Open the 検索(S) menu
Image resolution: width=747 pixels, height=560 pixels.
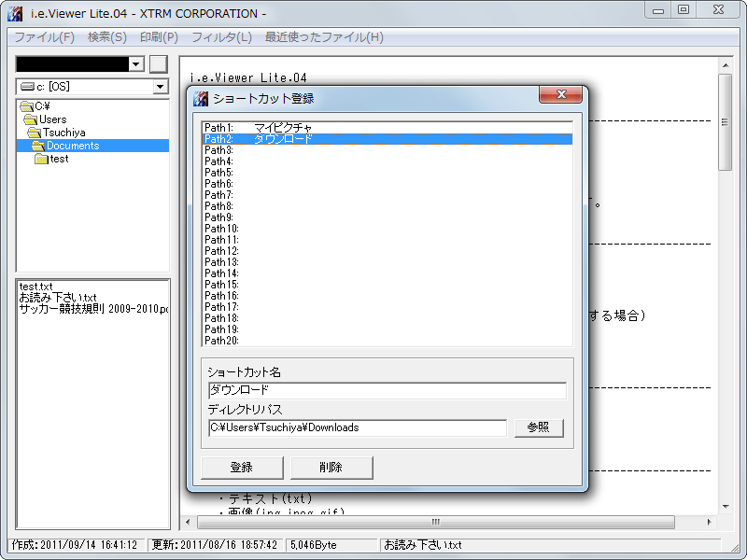tap(107, 37)
